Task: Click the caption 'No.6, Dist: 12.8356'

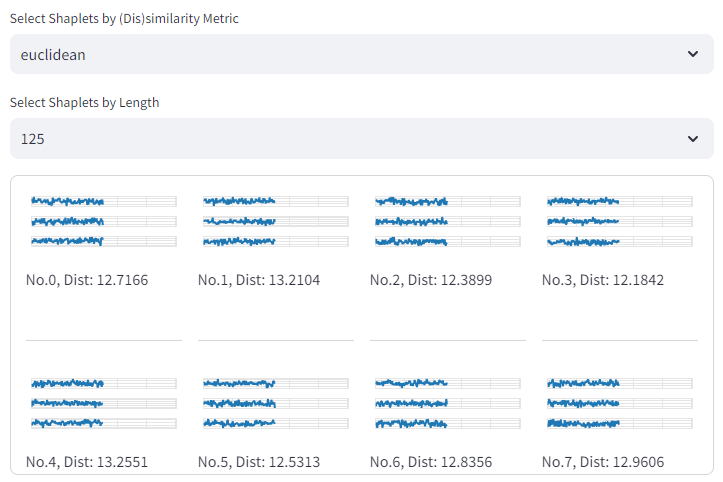Action: click(431, 462)
